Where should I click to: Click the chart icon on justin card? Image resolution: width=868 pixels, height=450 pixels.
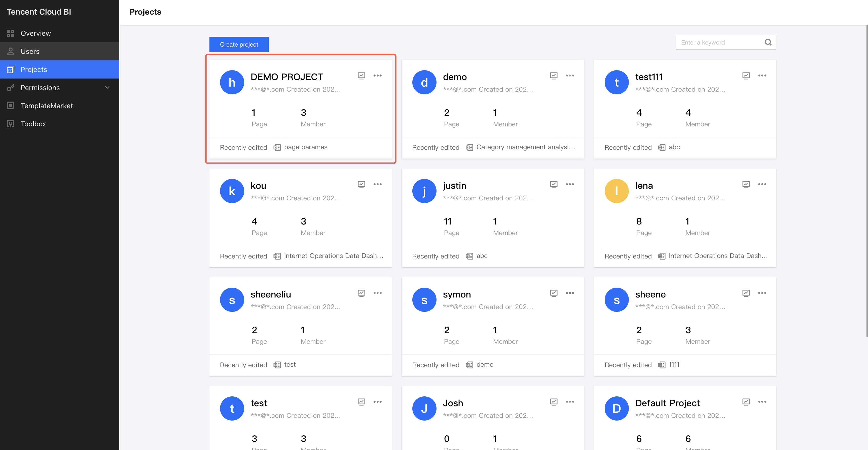click(554, 184)
